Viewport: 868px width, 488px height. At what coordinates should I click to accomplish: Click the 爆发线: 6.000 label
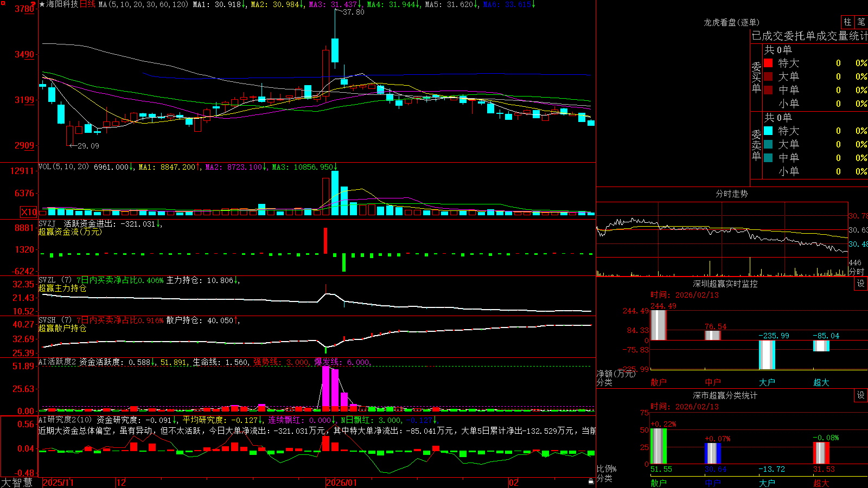click(342, 362)
